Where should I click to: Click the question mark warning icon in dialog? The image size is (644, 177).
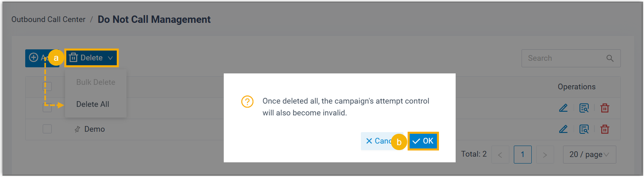247,102
